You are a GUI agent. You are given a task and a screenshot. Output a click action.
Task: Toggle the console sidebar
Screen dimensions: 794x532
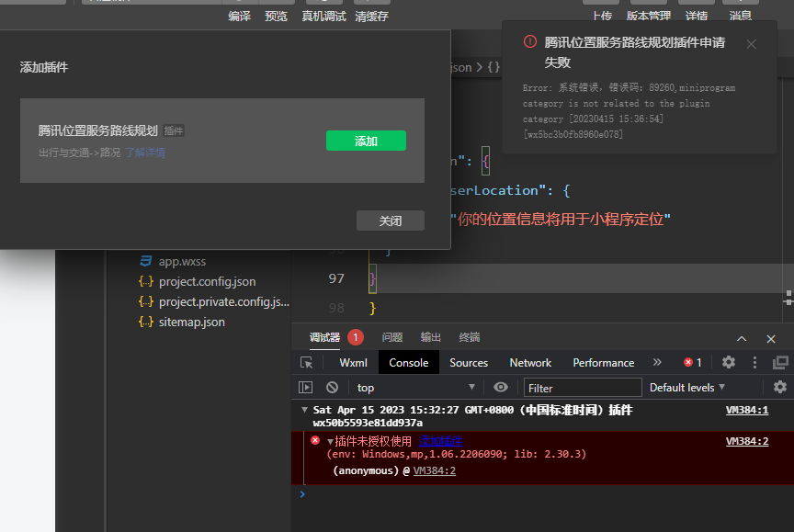(x=305, y=387)
